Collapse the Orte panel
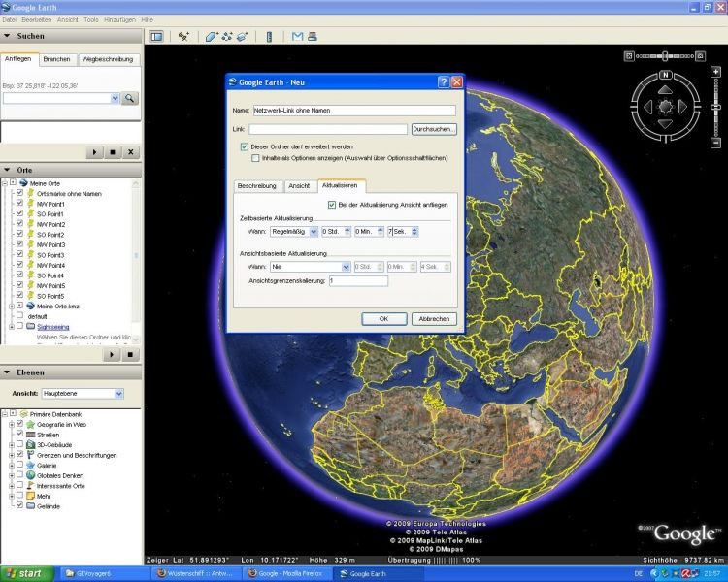The width and height of the screenshot is (728, 582). pyautogui.click(x=7, y=170)
